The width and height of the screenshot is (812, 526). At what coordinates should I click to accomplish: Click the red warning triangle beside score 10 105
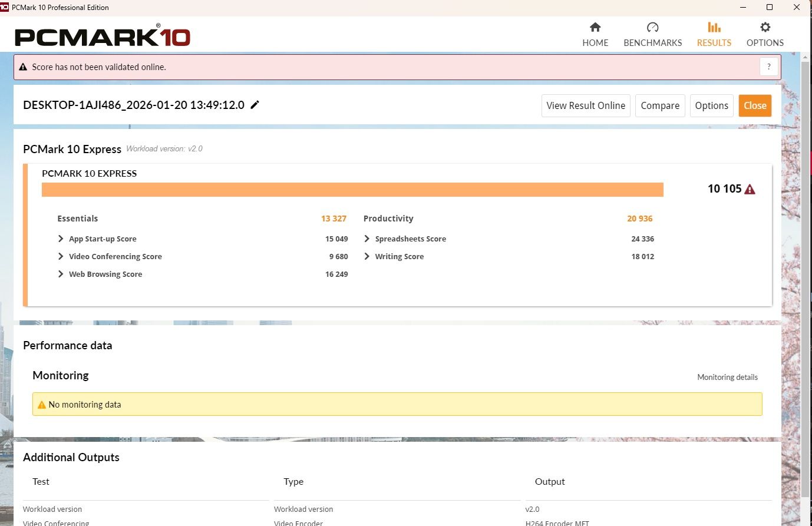(x=750, y=189)
